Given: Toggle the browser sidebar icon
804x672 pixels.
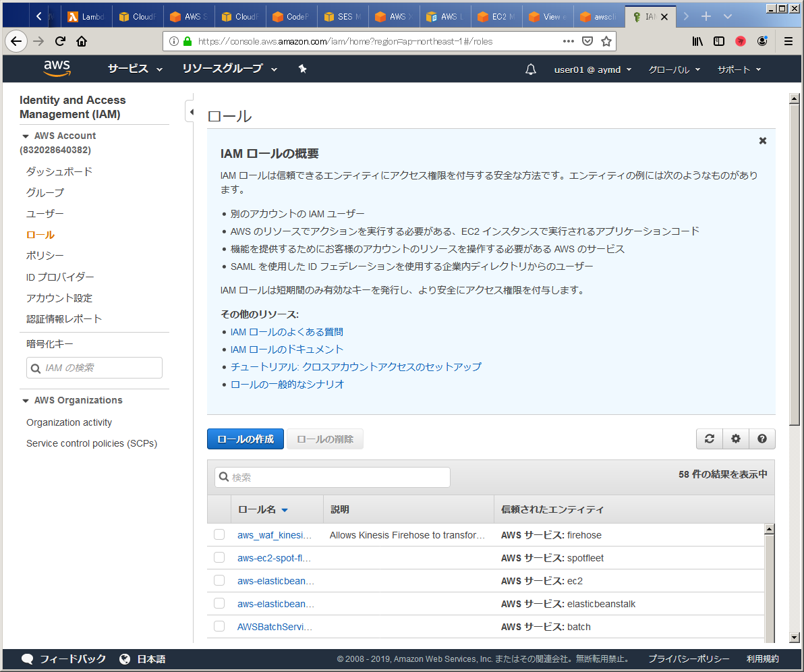Looking at the screenshot, I should point(719,41).
